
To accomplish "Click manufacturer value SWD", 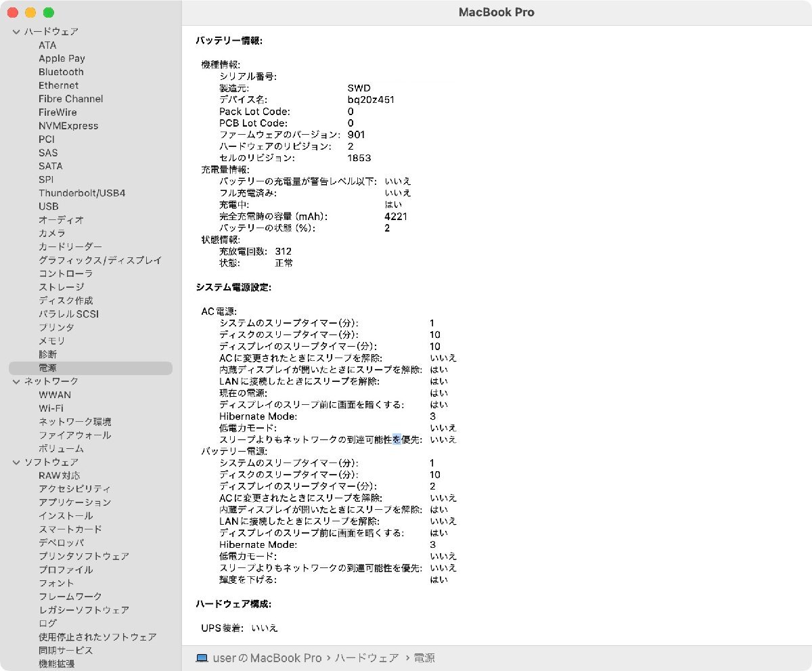I will [x=359, y=88].
